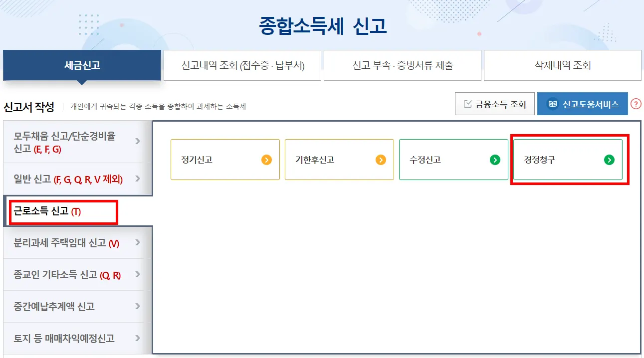Image resolution: width=644 pixels, height=358 pixels.
Task: Open 신고도움서비스
Action: [x=582, y=104]
